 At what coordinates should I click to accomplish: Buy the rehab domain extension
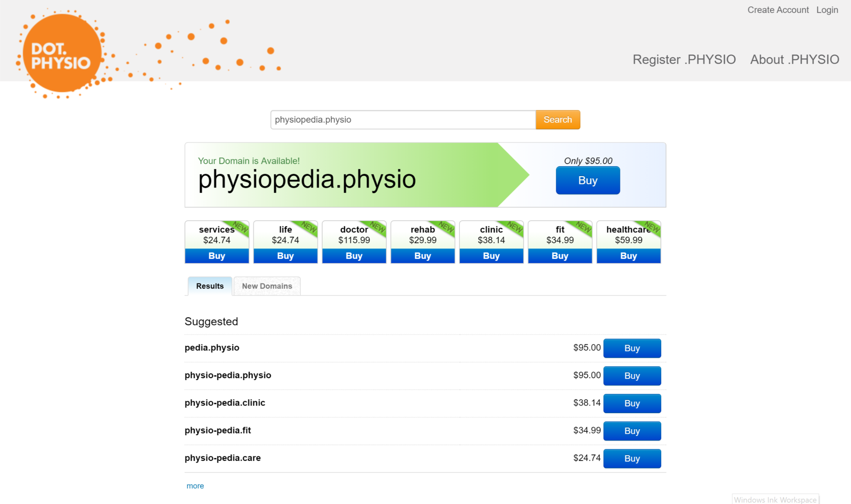[422, 256]
